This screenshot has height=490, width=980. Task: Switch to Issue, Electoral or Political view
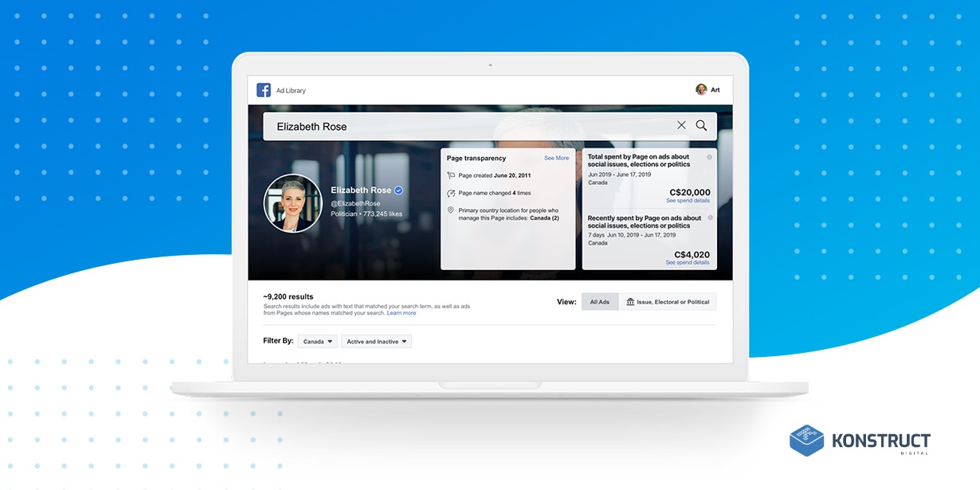(668, 302)
